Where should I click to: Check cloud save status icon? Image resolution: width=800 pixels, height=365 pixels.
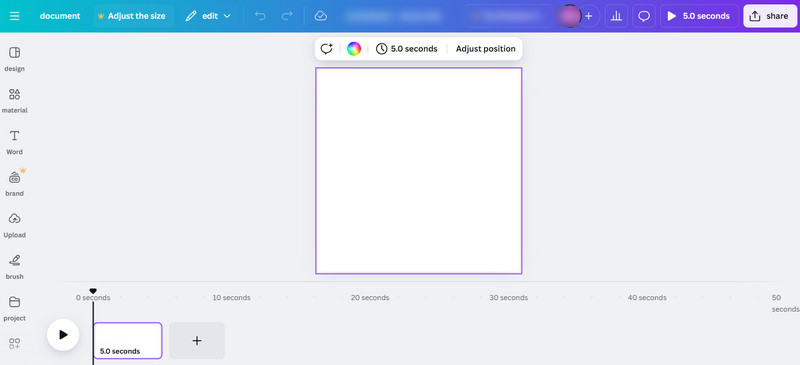[x=320, y=16]
